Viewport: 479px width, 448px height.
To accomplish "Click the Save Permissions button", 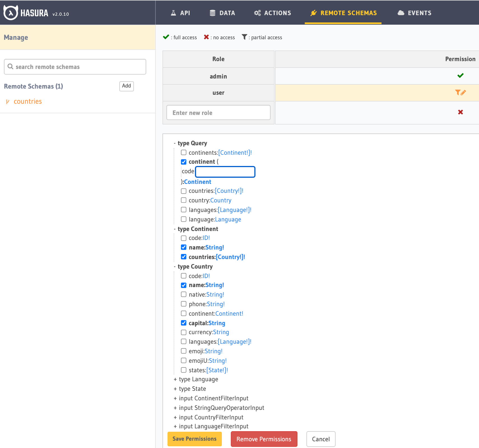I will (194, 439).
